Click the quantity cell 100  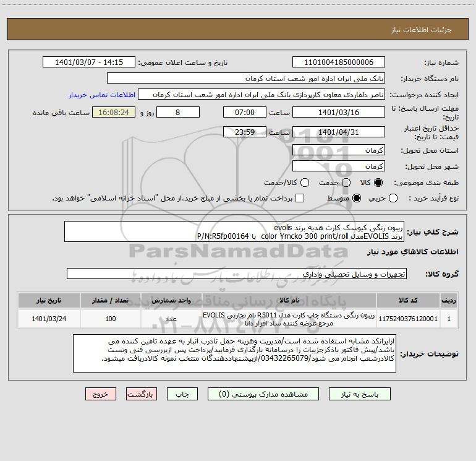tap(111, 319)
